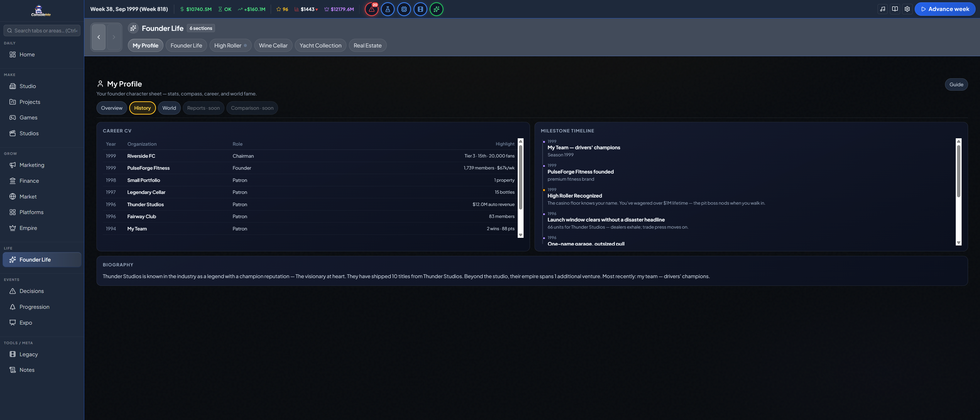This screenshot has width=980, height=420.
Task: Open Games in the sidebar
Action: click(x=42, y=118)
